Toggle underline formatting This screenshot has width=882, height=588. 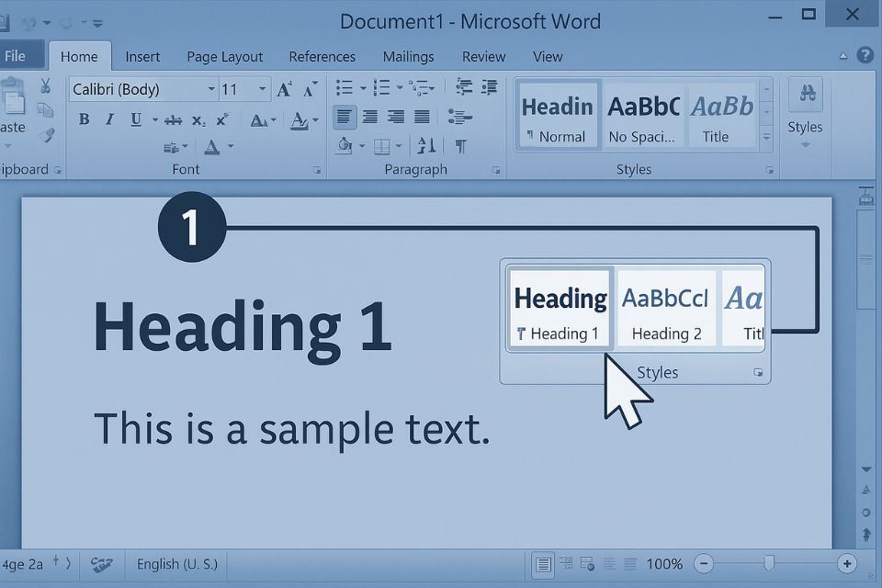134,118
